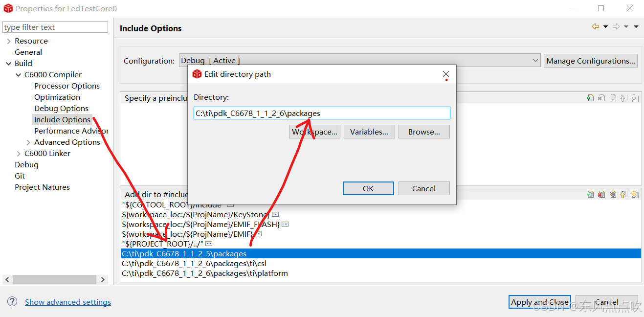Cancel the Edit directory path dialog

point(424,188)
